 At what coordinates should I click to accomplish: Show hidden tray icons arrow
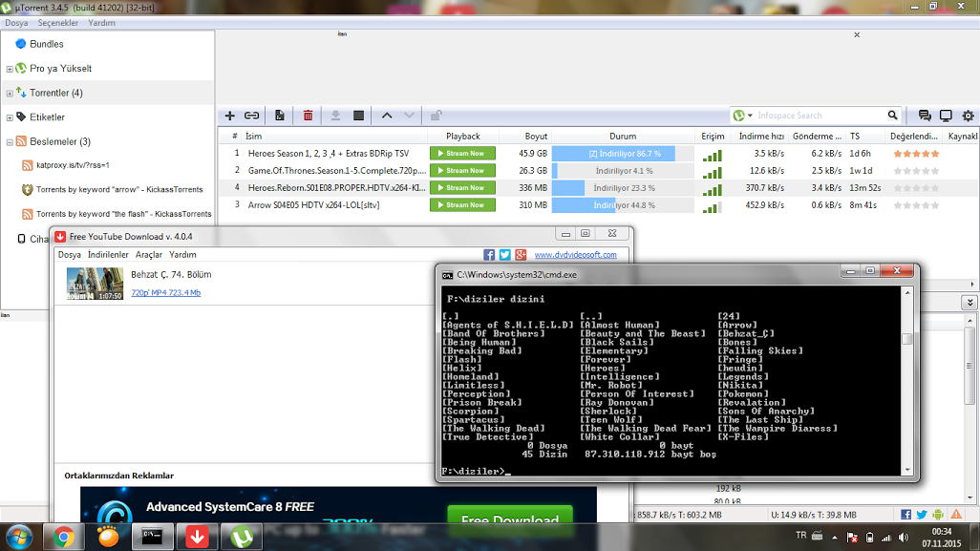[x=835, y=538]
